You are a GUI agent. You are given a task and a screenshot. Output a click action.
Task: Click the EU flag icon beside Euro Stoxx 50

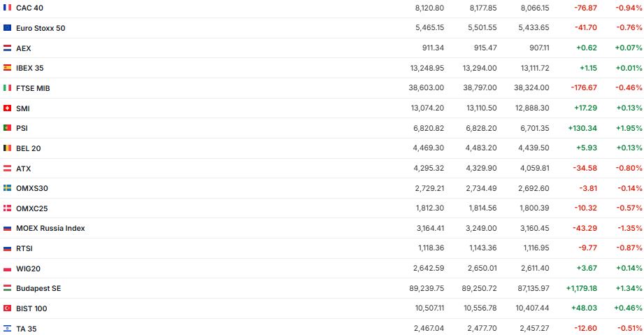7,28
